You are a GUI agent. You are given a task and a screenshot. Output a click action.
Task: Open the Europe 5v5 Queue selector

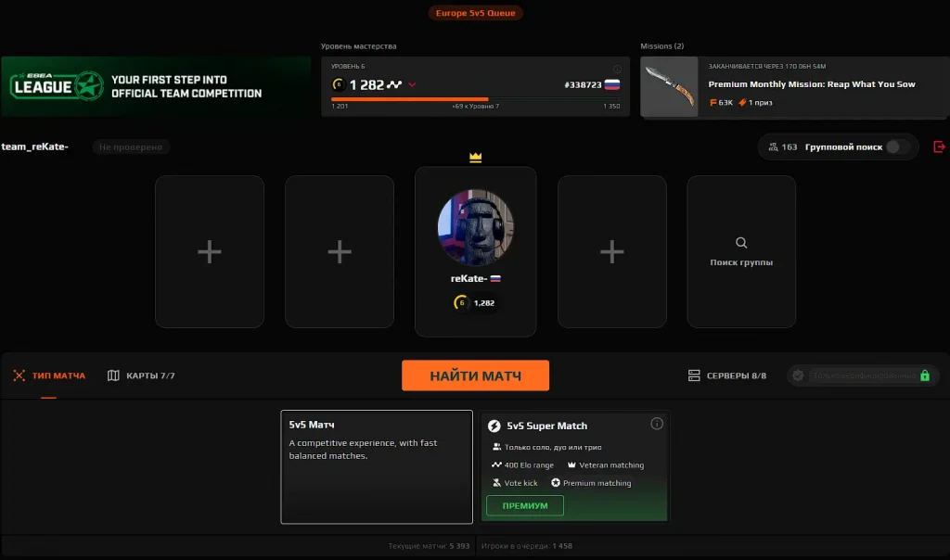pyautogui.click(x=476, y=13)
